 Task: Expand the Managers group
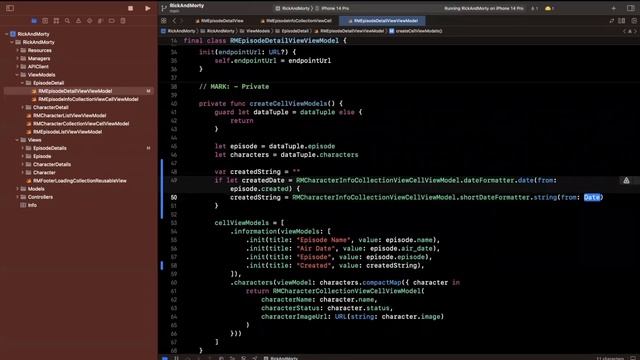(x=18, y=58)
